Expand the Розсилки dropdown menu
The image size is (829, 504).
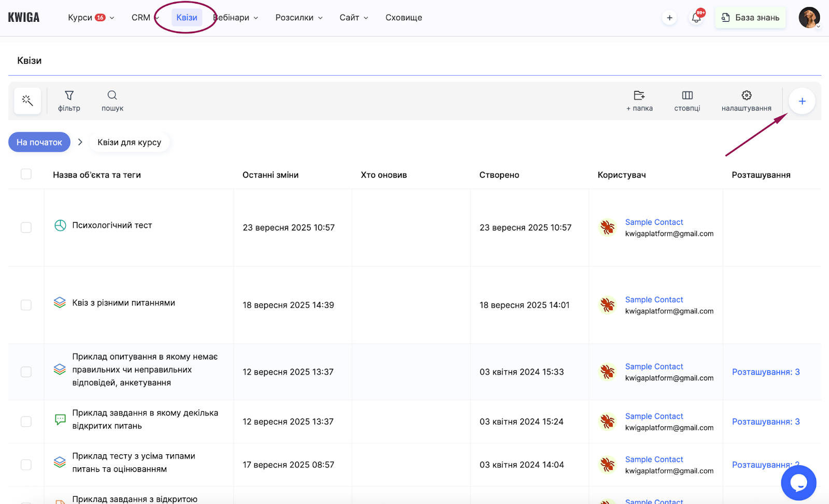pos(299,18)
